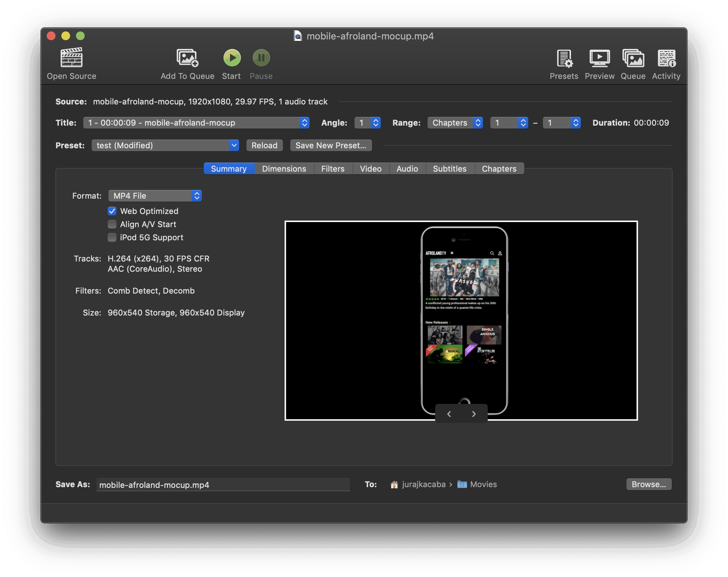Go to the Chapters tab

tap(499, 169)
